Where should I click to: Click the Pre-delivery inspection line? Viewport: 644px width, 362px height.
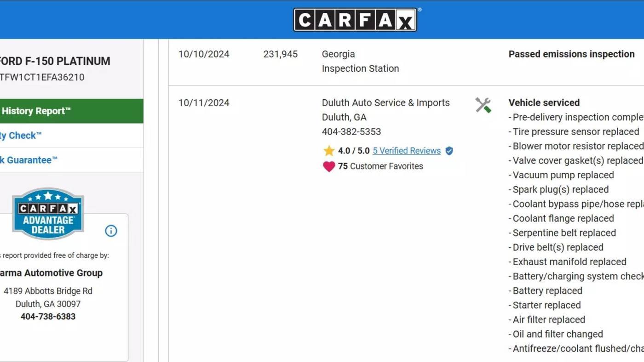pyautogui.click(x=576, y=117)
